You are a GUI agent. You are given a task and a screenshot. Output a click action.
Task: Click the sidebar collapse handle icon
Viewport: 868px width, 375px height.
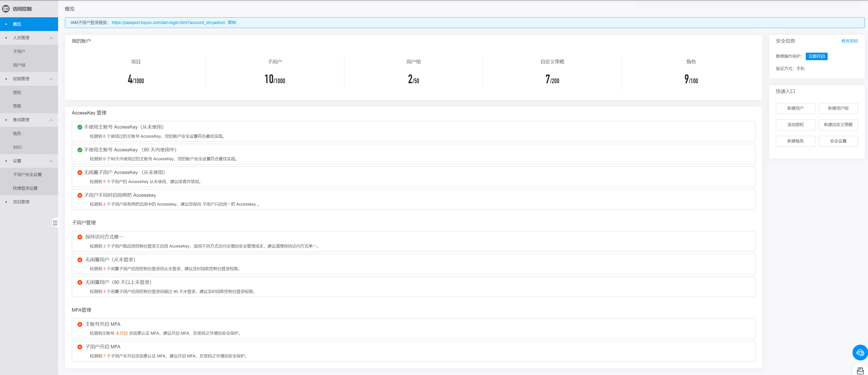click(x=55, y=223)
